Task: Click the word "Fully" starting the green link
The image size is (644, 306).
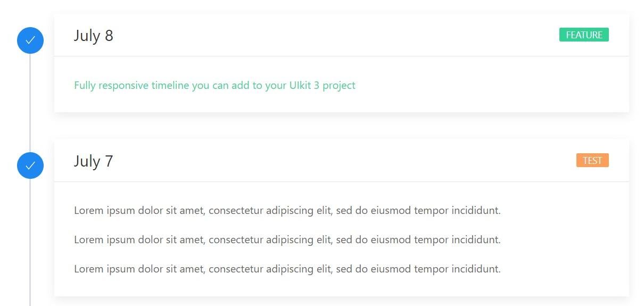Action: (85, 85)
